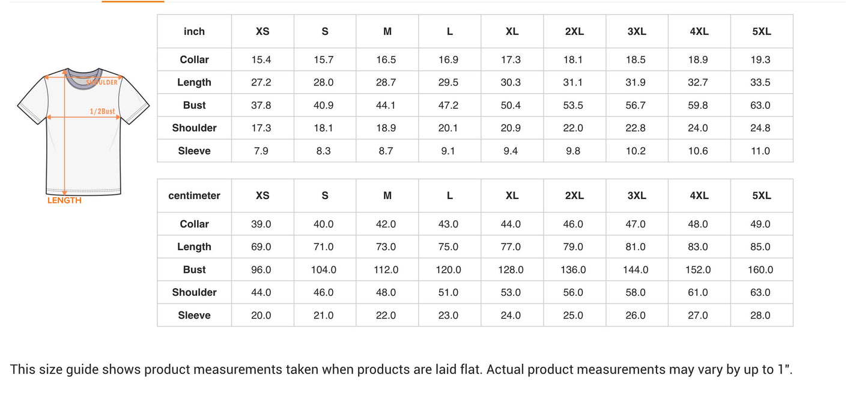This screenshot has height=395, width=868.
Task: Select the 'centimeter' table header cell
Action: tap(194, 195)
